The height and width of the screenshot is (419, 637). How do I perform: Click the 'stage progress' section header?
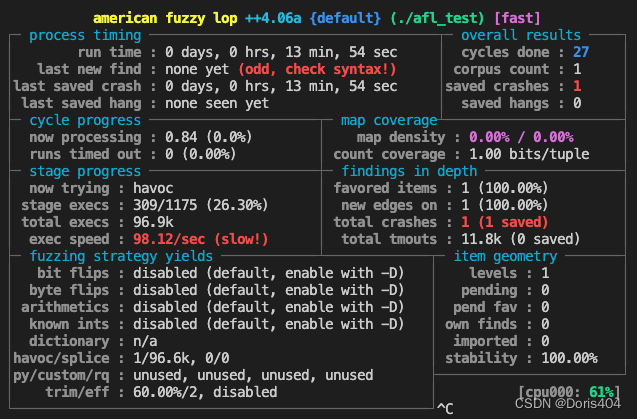[85, 172]
